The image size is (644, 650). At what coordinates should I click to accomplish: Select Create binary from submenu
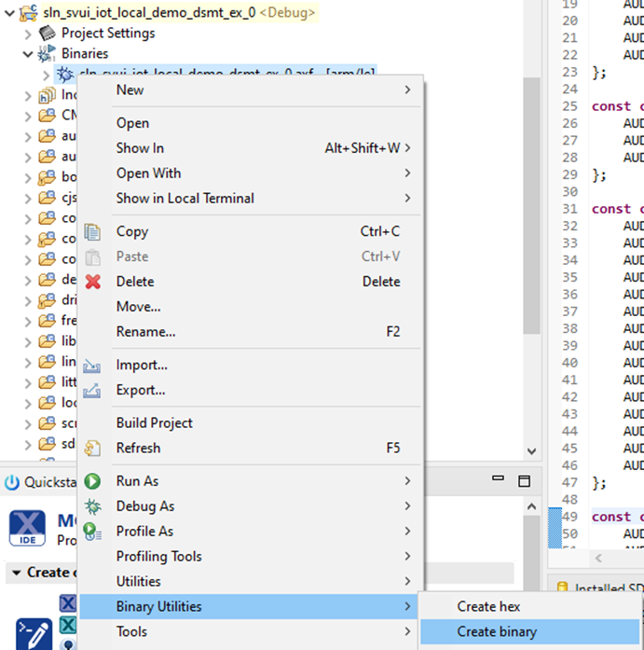coord(497,632)
